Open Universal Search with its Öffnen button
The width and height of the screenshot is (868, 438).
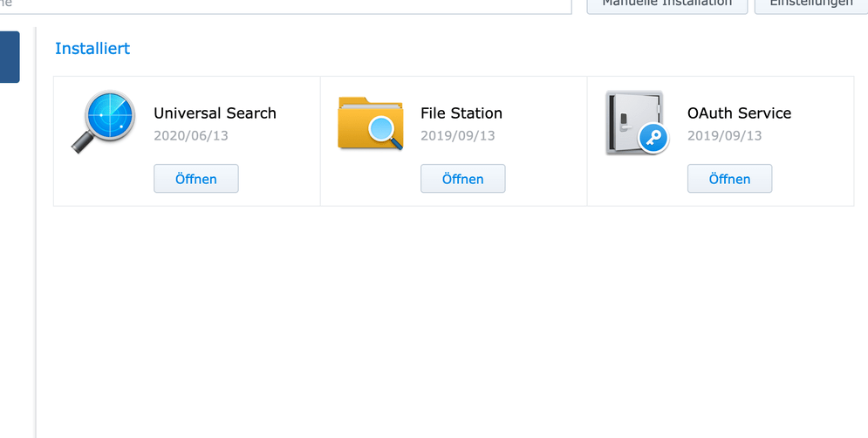tap(196, 178)
